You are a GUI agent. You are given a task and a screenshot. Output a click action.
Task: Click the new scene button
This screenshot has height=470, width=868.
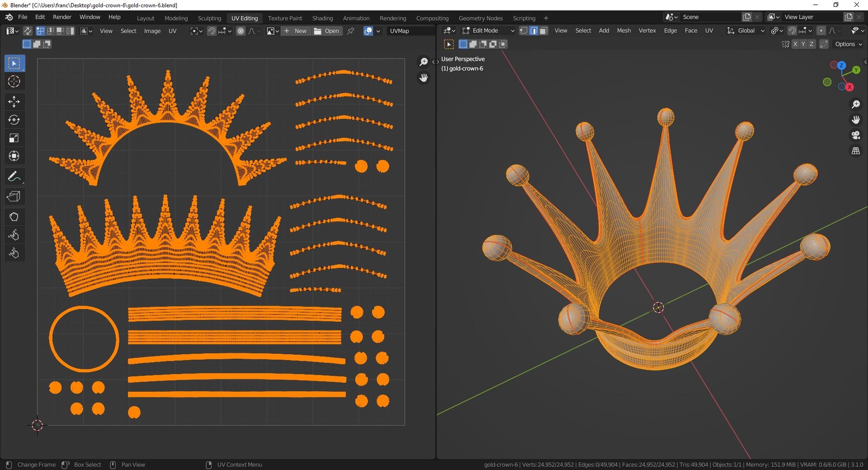coord(747,17)
